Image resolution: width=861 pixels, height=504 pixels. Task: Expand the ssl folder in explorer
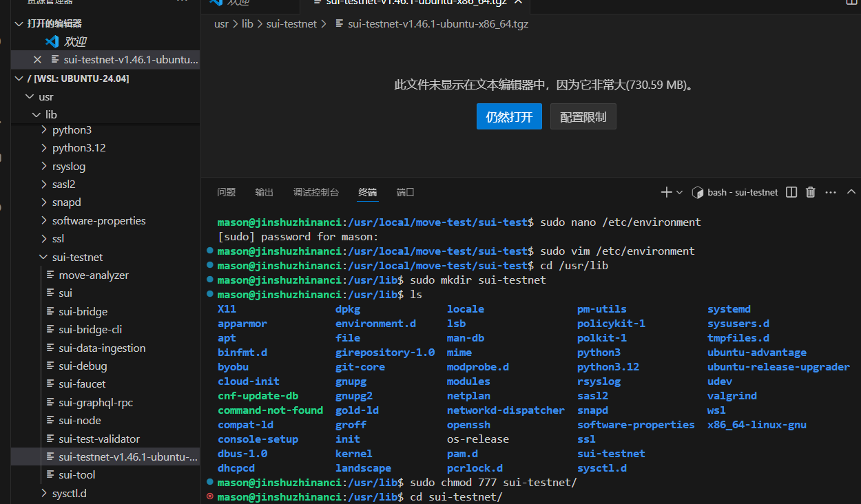point(45,239)
